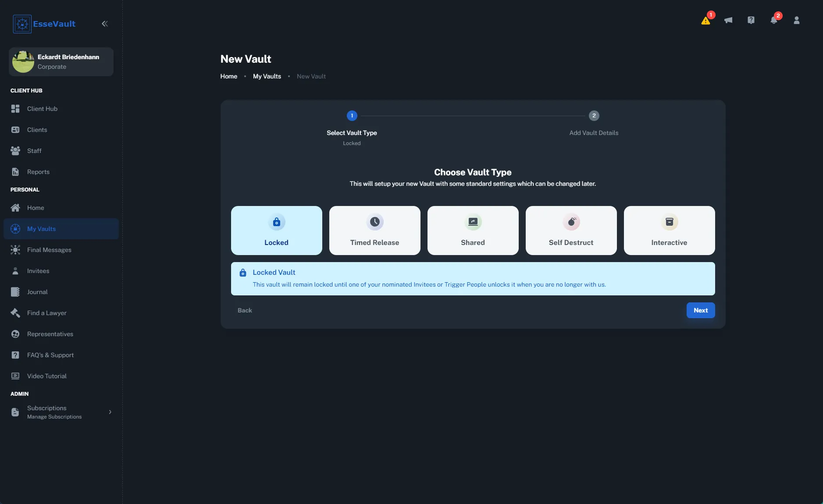Open the help question mark icon

pyautogui.click(x=751, y=20)
